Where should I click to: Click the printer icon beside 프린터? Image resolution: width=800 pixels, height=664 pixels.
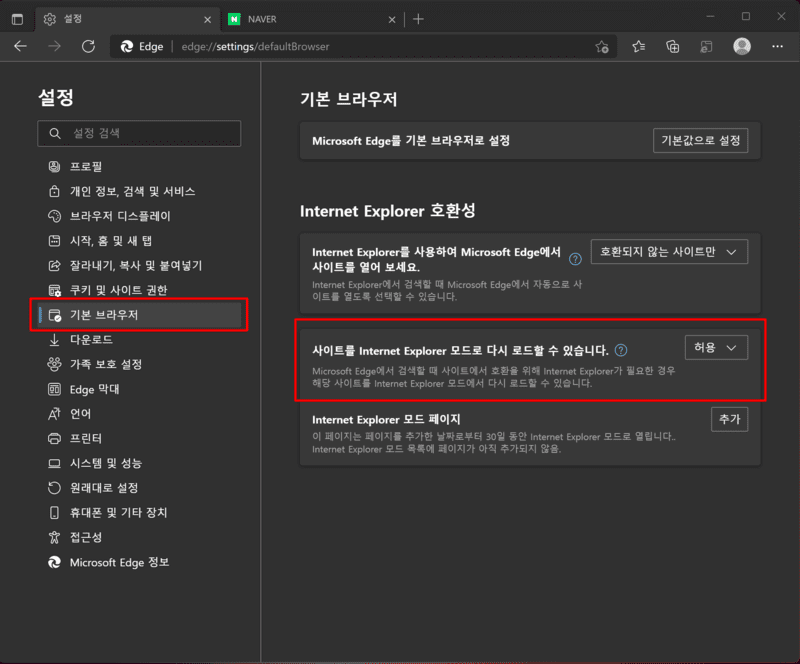(x=54, y=438)
